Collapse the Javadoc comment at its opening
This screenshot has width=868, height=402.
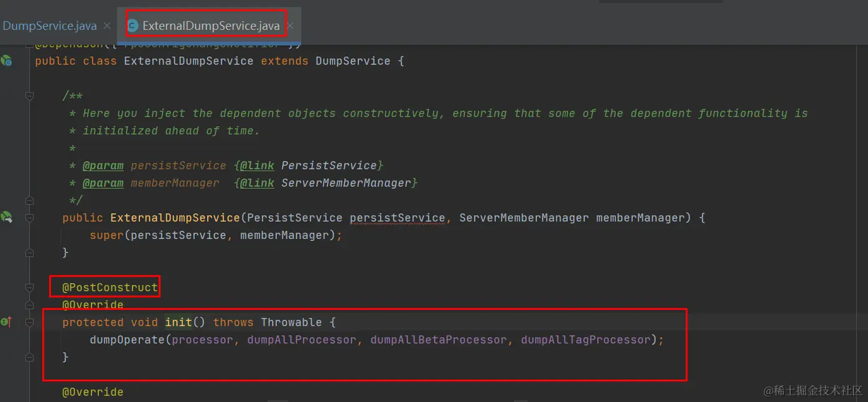pyautogui.click(x=29, y=96)
